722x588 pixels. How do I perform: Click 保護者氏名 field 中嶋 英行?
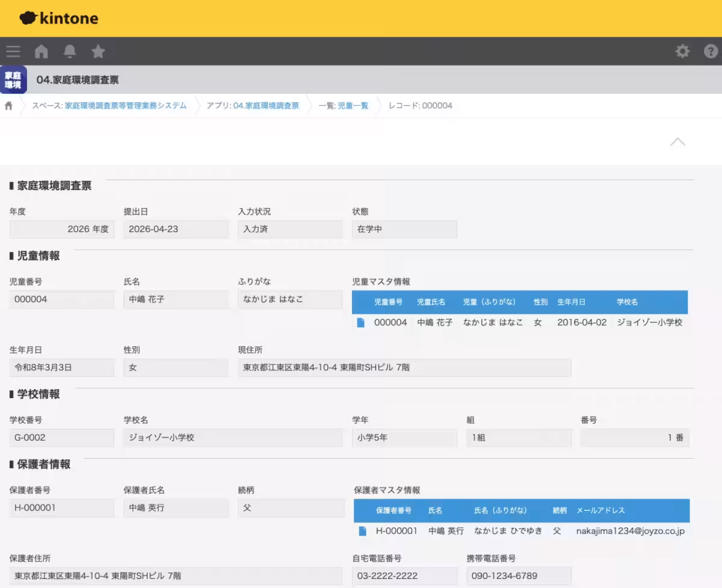point(176,508)
